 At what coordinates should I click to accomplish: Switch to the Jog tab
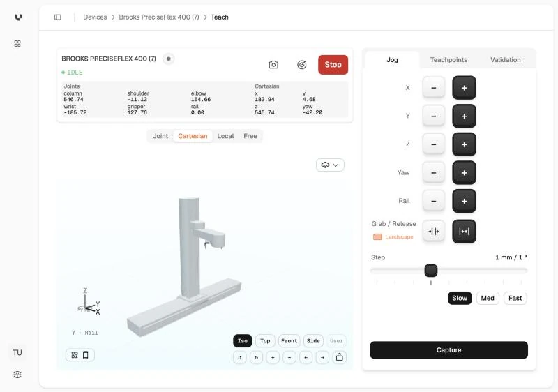tap(392, 60)
